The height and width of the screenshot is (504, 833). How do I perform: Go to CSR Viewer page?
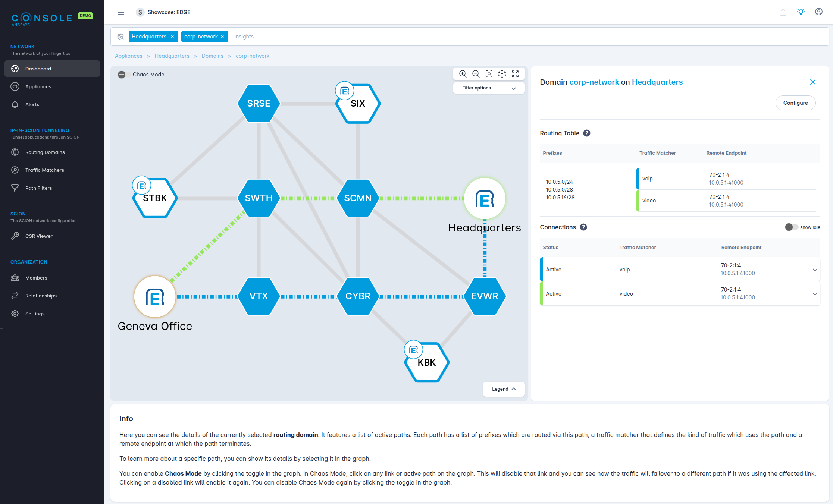pos(39,236)
